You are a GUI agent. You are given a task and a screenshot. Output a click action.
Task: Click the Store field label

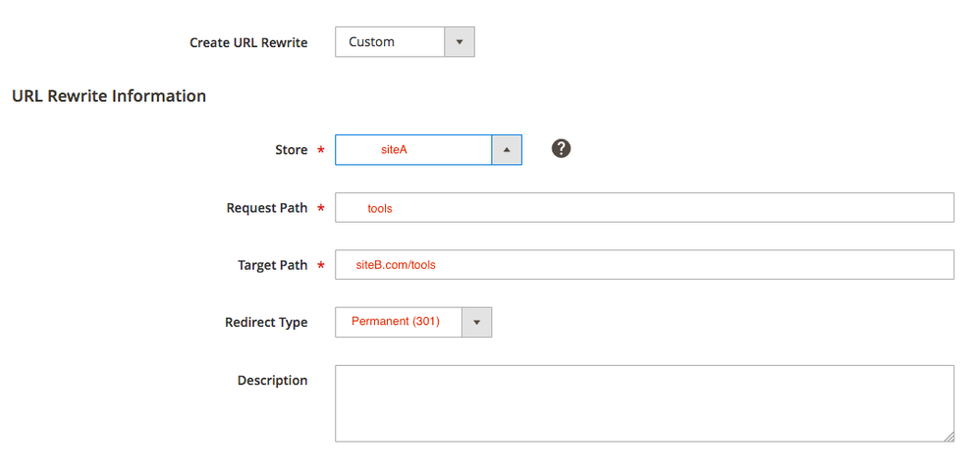tap(291, 150)
